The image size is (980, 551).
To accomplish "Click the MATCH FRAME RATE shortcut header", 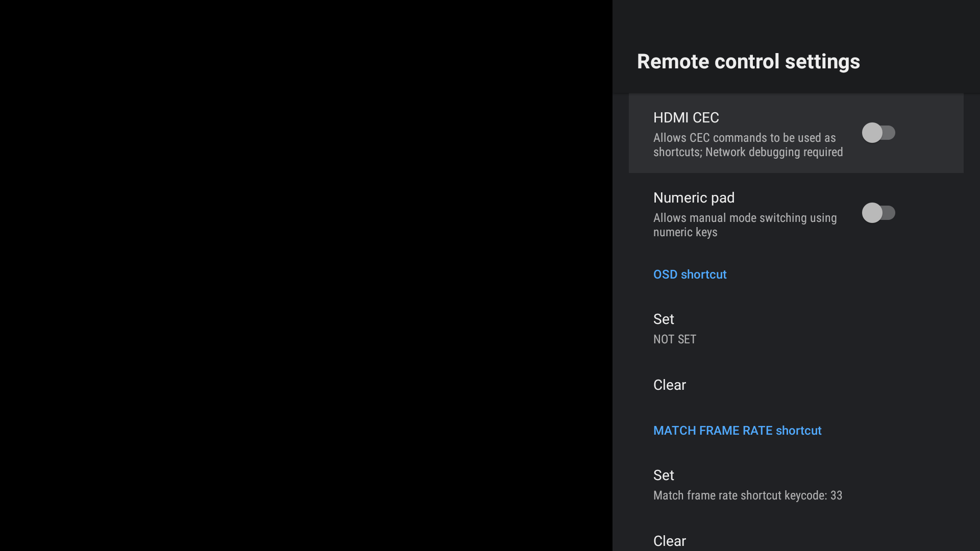I will tap(737, 431).
